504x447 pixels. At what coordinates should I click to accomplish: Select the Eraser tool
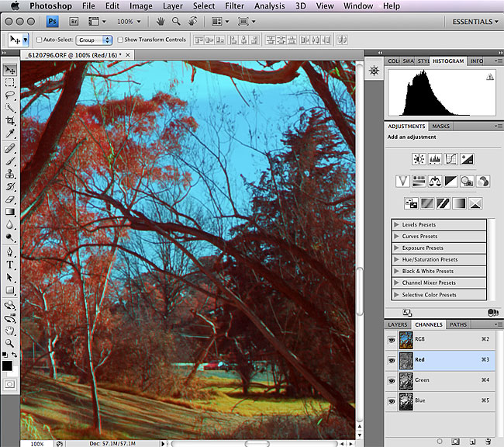tap(10, 199)
